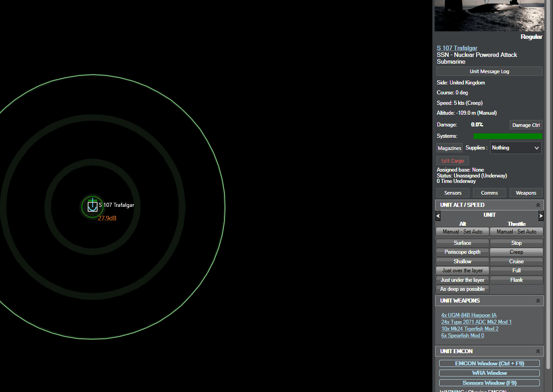
Task: Choose Just under the layer depth
Action: (462, 280)
